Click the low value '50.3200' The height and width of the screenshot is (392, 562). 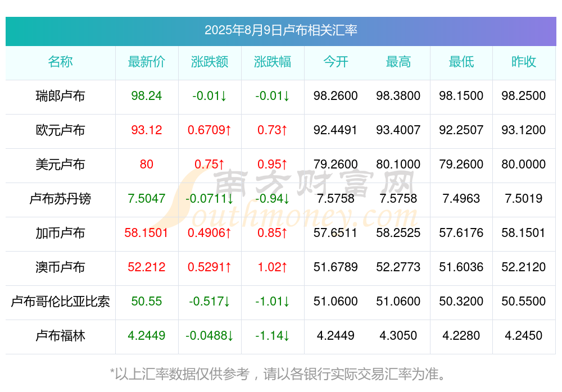pos(461,302)
